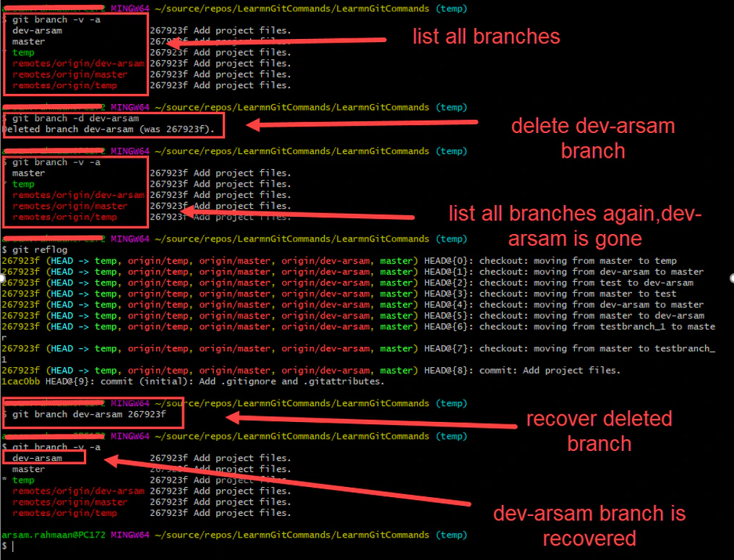Image resolution: width=734 pixels, height=560 pixels.
Task: Click the scrollbar handle on right edge
Action: (730, 278)
